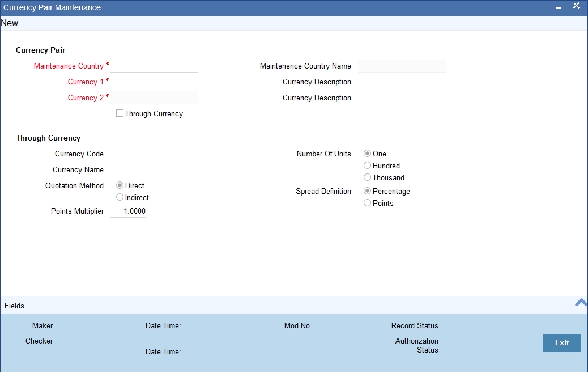Choose Hundred for Number Of Units
Screen dimensions: 588x373
coord(368,166)
